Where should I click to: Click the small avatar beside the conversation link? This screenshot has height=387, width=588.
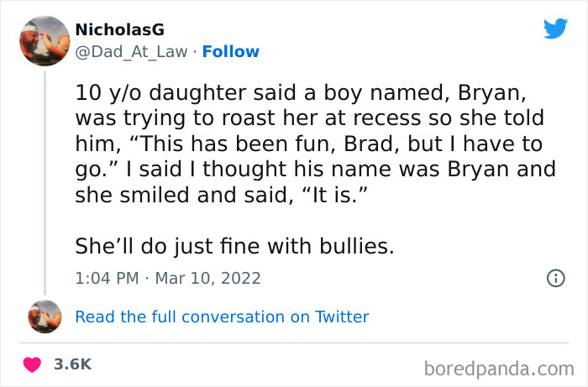[45, 316]
